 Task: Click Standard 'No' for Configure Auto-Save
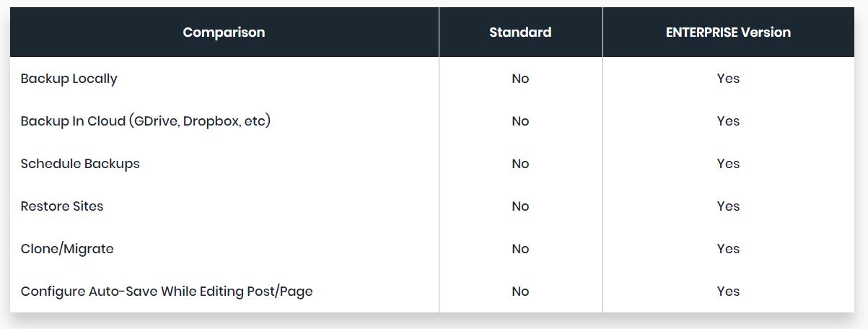tap(520, 291)
